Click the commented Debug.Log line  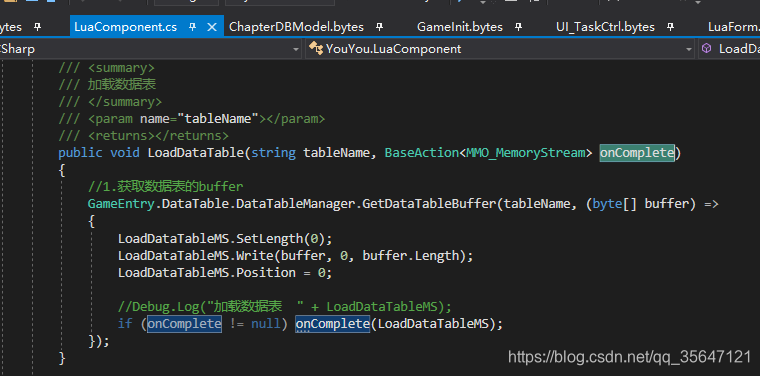pos(285,306)
